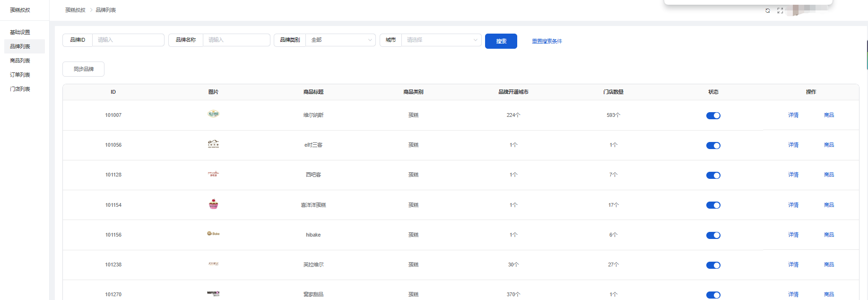The height and width of the screenshot is (300, 868).
Task: Toggle the status switch for hibake
Action: tap(713, 235)
